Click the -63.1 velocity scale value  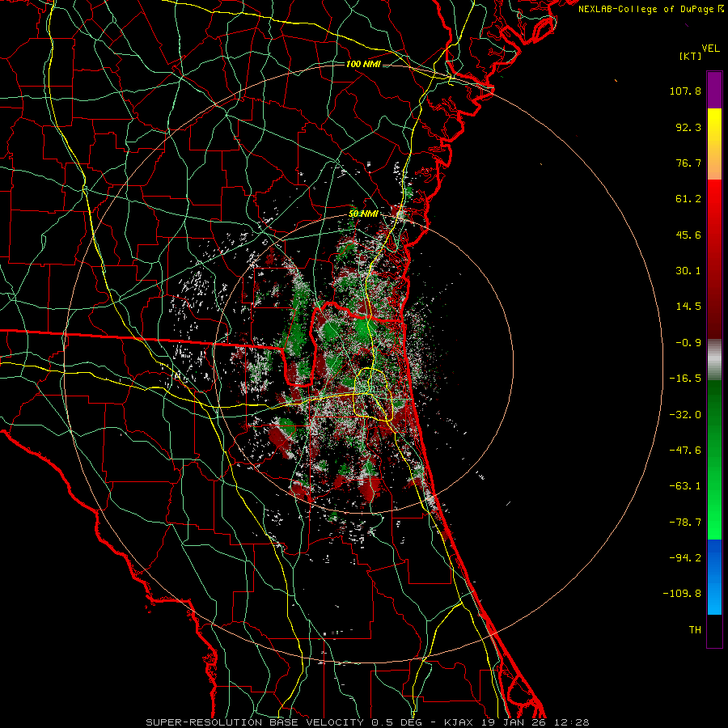685,486
